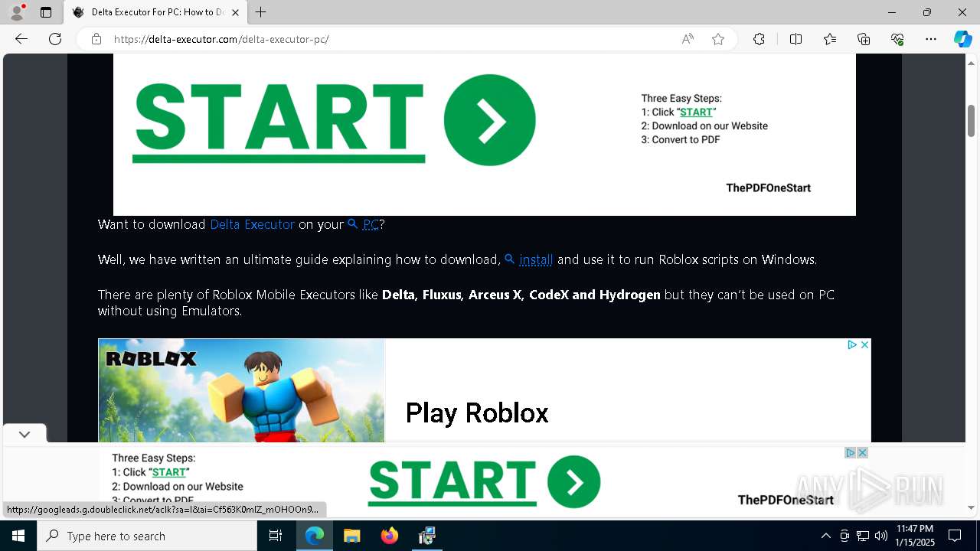980x551 pixels.
Task: Open the Favorites list icon
Action: click(830, 39)
